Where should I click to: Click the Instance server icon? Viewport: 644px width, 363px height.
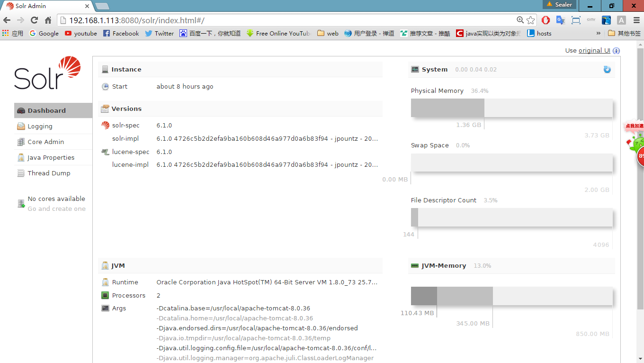pos(105,70)
